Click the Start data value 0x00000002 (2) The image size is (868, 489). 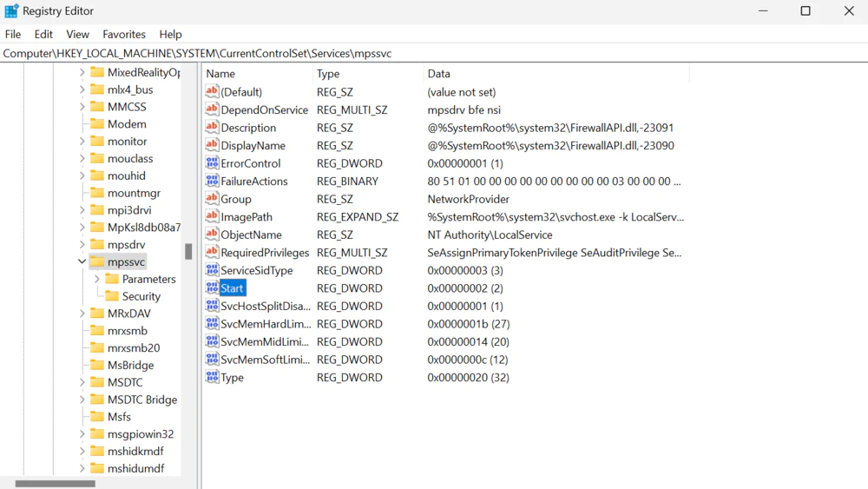point(465,288)
